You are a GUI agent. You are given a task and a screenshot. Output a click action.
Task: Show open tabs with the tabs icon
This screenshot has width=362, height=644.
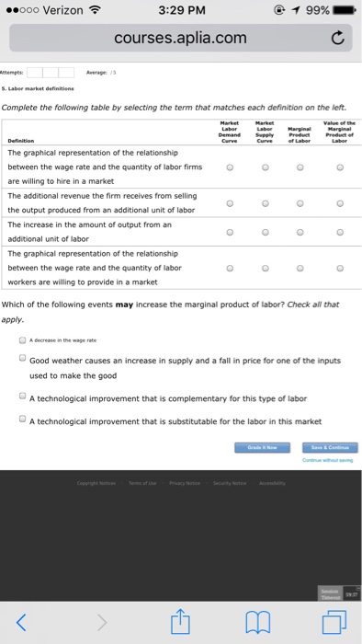tap(334, 622)
